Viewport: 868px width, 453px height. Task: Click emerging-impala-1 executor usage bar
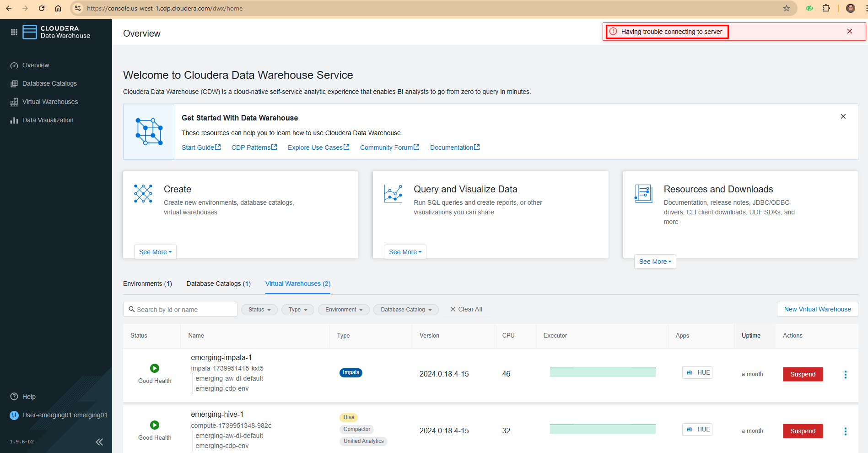(603, 372)
